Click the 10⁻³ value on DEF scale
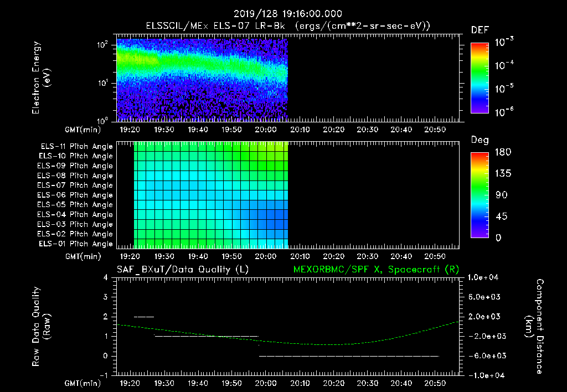567x392 pixels. pos(504,42)
